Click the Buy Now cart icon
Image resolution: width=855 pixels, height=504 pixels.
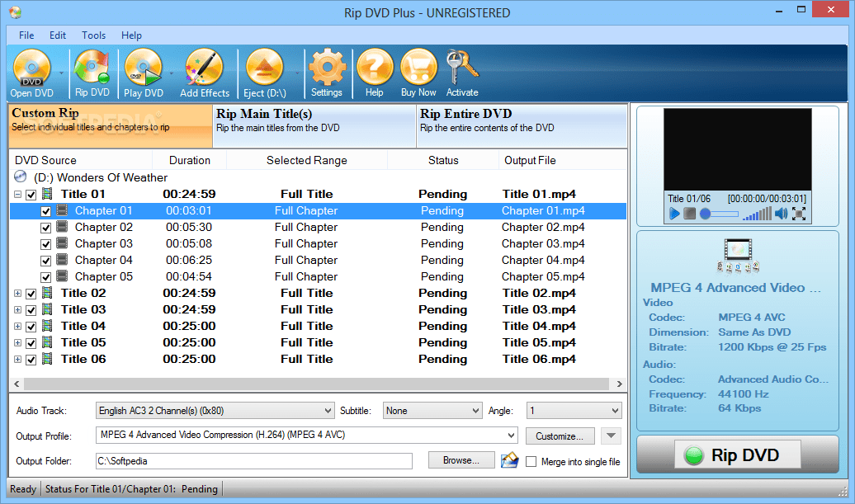pyautogui.click(x=418, y=73)
